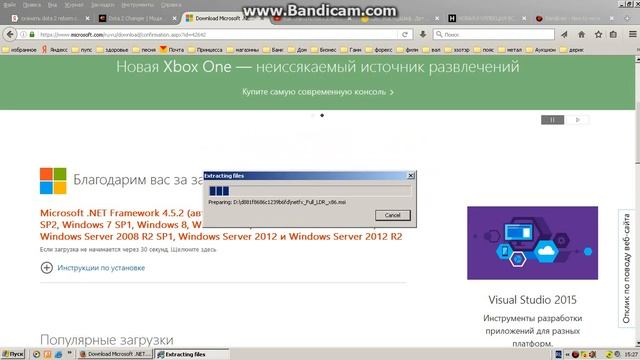This screenshot has height=360, width=640.
Task: Open the Firefox downloads arrow icon
Action: tap(423, 35)
